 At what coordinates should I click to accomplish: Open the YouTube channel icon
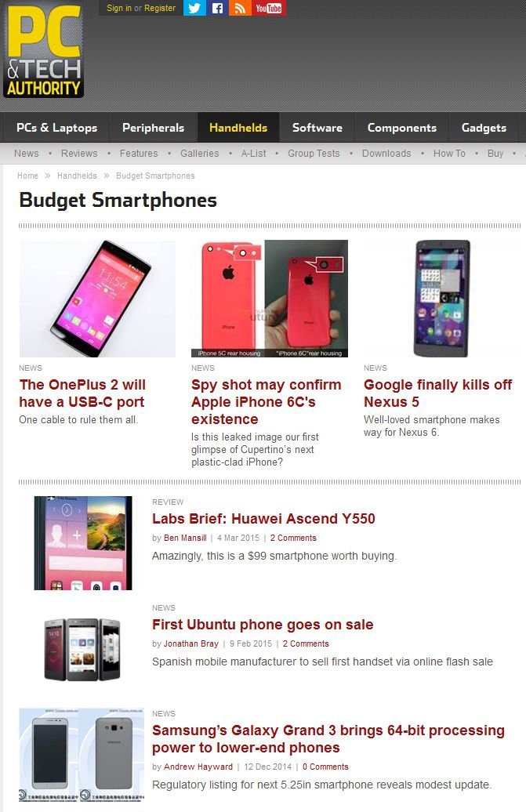tap(268, 8)
